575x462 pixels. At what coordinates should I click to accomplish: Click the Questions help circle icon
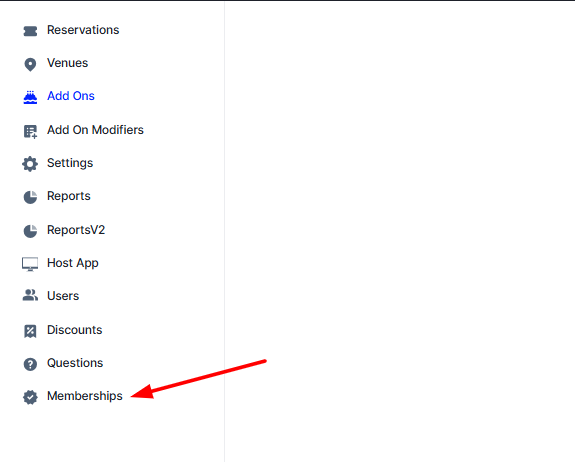pos(30,364)
